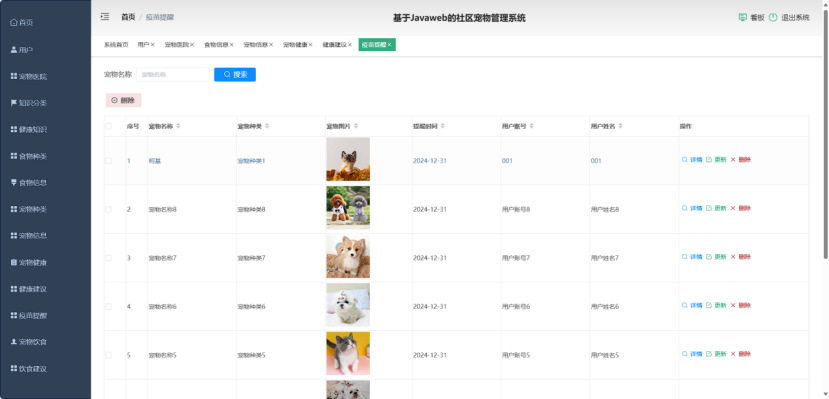Viewport: 829px width, 399px height.
Task: Open the 看板 dashboard icon
Action: click(742, 17)
